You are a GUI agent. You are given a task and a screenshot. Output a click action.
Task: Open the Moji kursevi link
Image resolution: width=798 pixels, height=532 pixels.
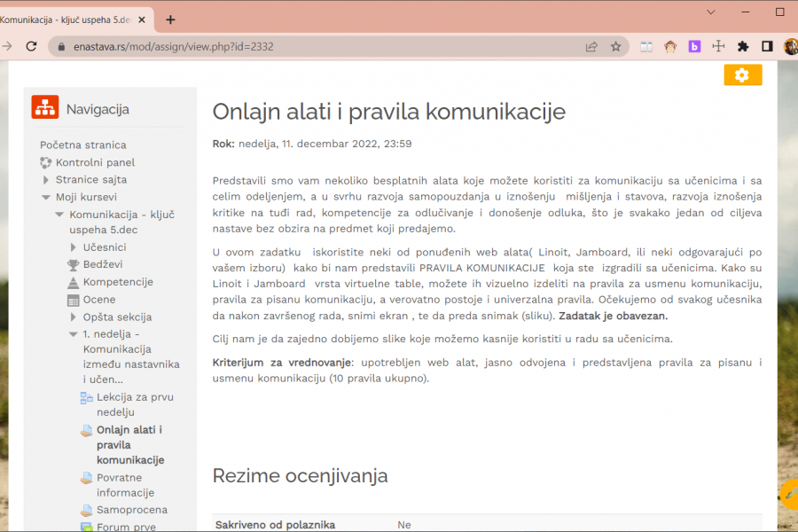click(86, 197)
